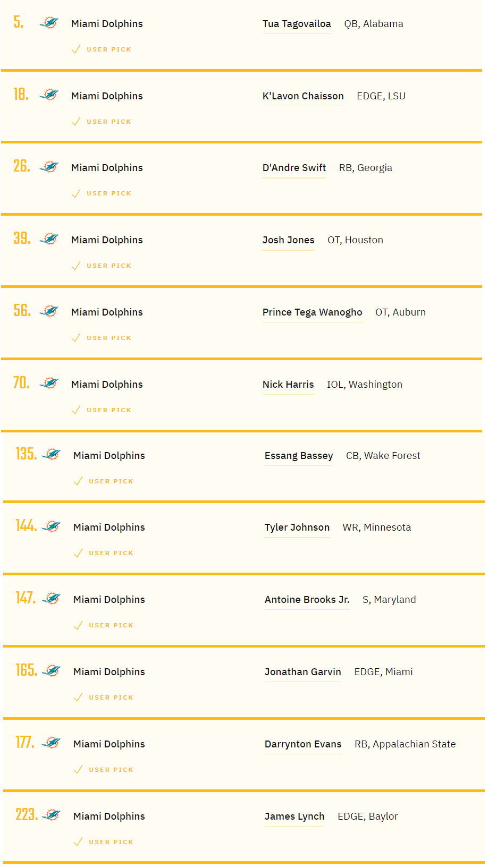The height and width of the screenshot is (868, 488).
Task: Click the Dolphins logo beside pick 39
Action: pyautogui.click(x=49, y=239)
